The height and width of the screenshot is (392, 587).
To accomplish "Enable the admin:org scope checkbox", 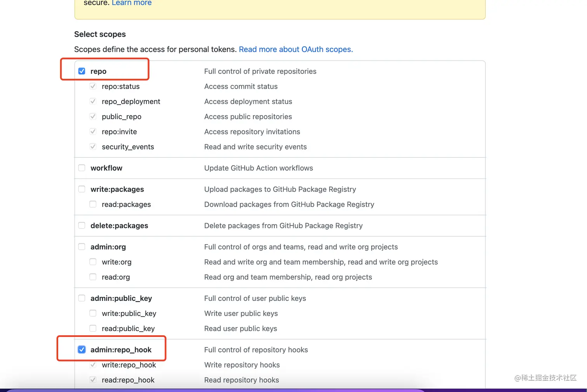I will pyautogui.click(x=82, y=247).
